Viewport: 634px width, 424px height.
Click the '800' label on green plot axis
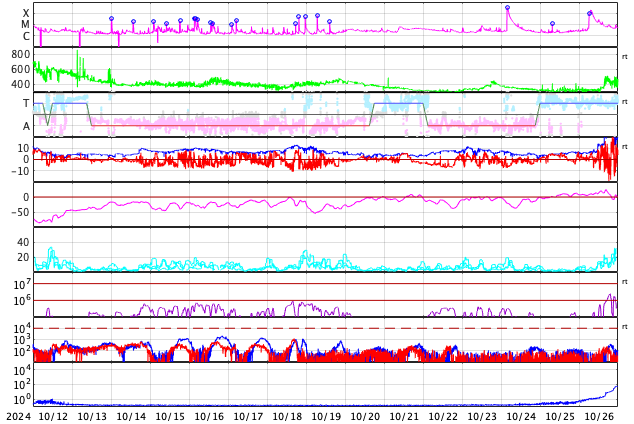[x=21, y=54]
